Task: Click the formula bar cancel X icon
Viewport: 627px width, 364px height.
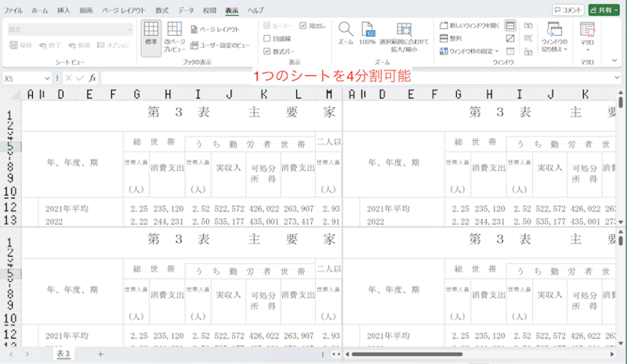Action: (68, 78)
